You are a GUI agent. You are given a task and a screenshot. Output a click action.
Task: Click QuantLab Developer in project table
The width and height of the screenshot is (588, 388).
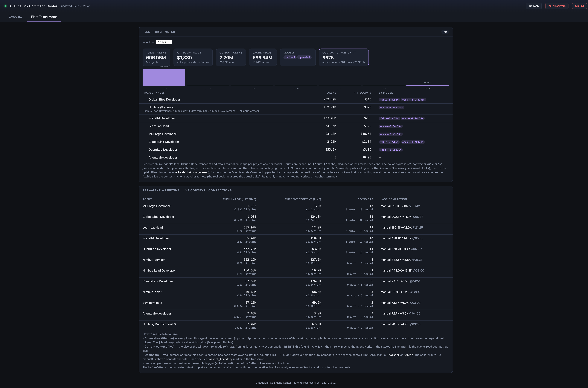click(163, 150)
